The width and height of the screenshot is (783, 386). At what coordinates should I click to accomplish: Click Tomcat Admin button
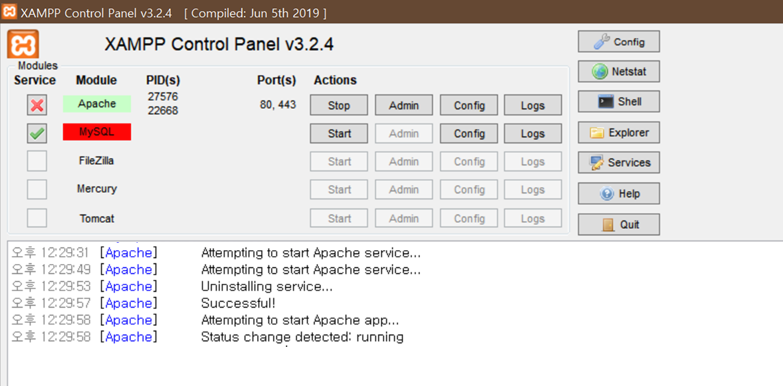pyautogui.click(x=404, y=218)
